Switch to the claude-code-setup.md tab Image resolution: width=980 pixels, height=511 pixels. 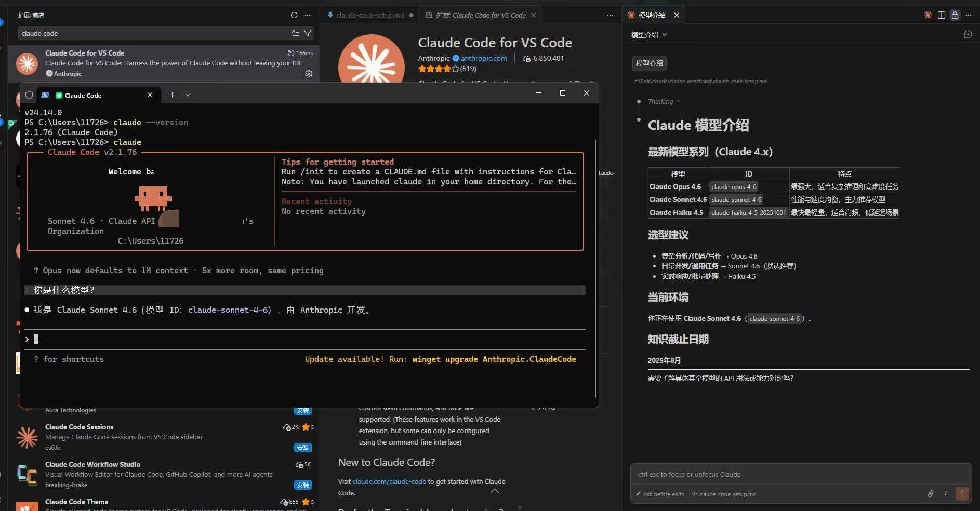coord(369,15)
